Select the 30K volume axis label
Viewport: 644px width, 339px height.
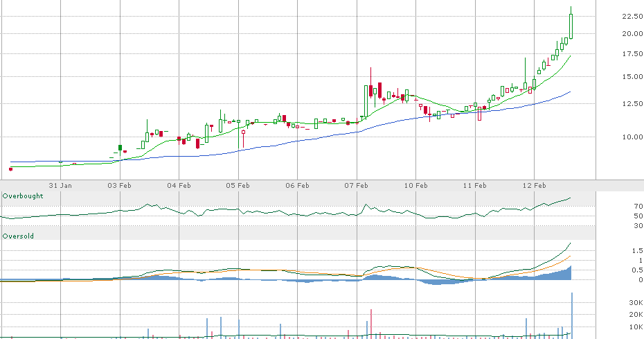[636, 303]
